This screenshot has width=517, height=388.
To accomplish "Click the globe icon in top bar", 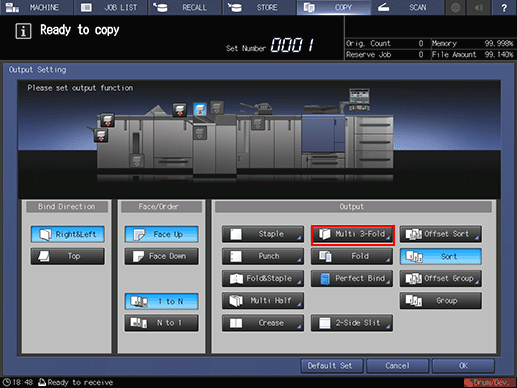I will [455, 7].
